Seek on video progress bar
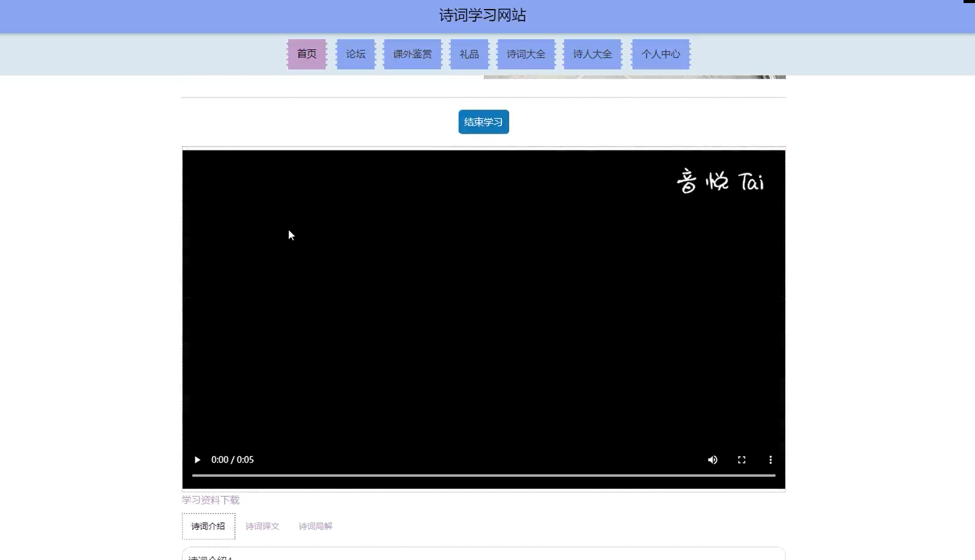975x560 pixels. (483, 475)
